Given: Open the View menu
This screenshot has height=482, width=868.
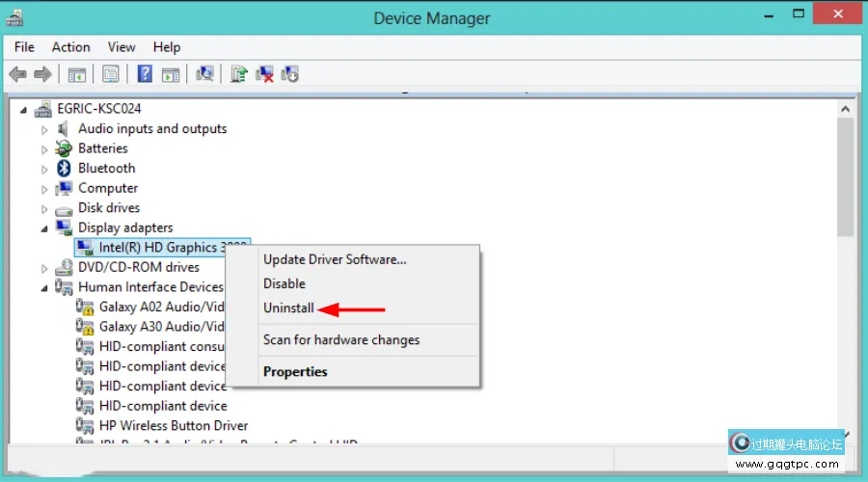Looking at the screenshot, I should (x=122, y=47).
